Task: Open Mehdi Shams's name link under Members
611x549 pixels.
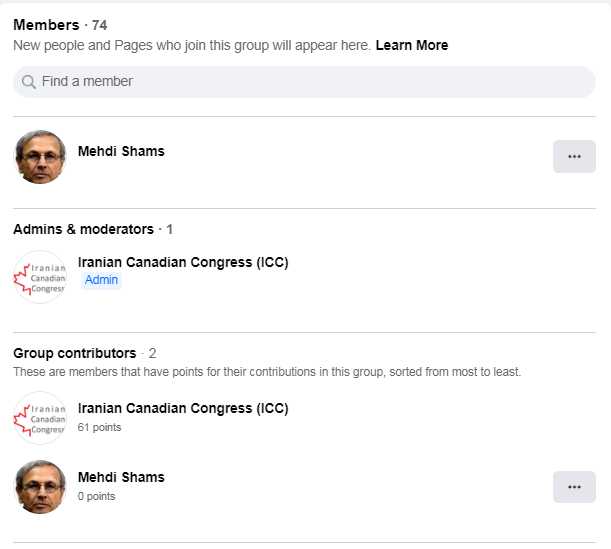Action: pyautogui.click(x=121, y=152)
